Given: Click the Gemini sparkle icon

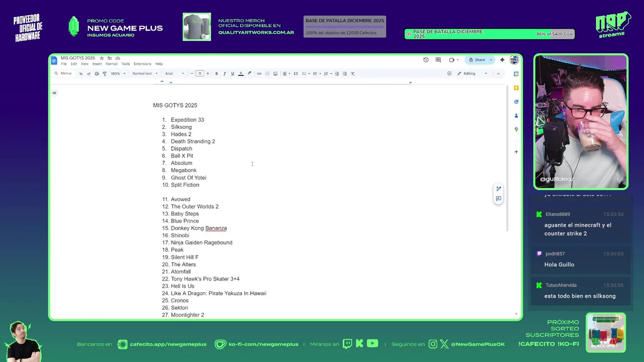Looking at the screenshot, I should point(502,60).
